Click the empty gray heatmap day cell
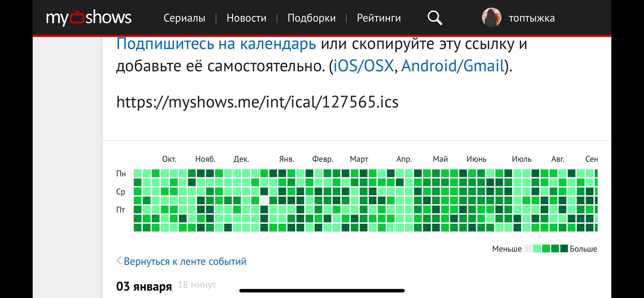 [264, 201]
